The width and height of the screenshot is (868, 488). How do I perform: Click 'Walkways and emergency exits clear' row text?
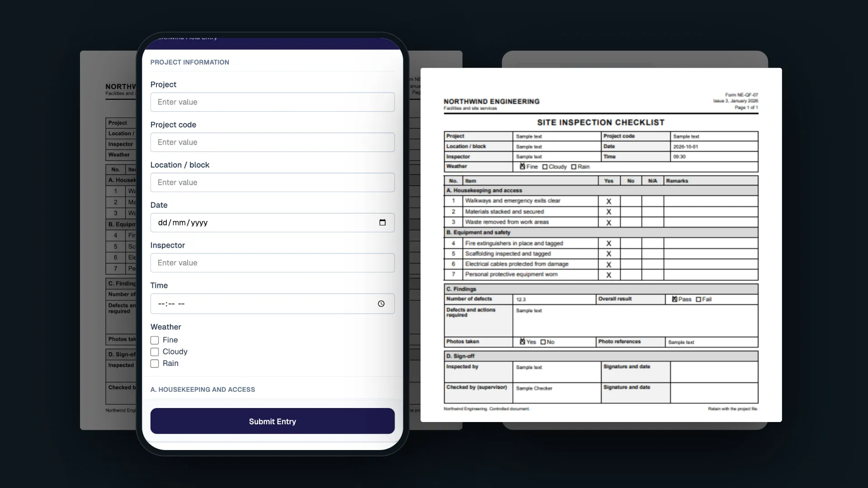[x=513, y=201]
